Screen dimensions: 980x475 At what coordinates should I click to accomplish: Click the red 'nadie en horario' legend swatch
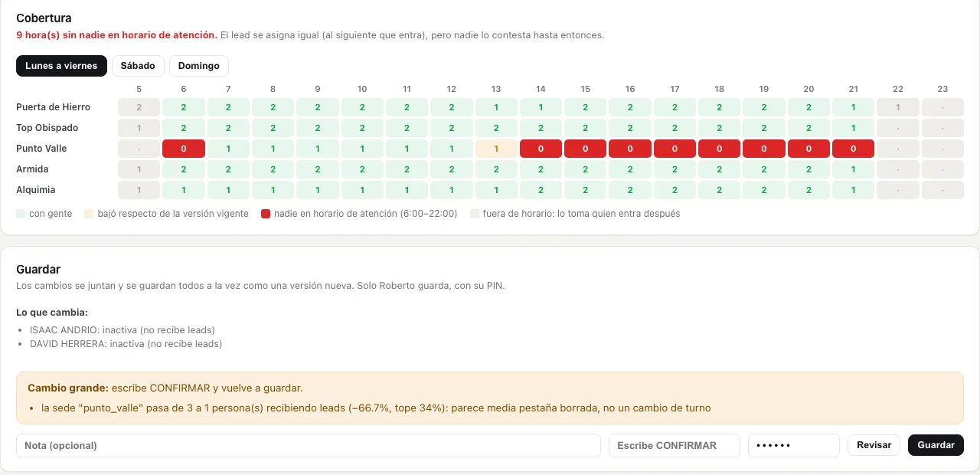click(x=266, y=214)
